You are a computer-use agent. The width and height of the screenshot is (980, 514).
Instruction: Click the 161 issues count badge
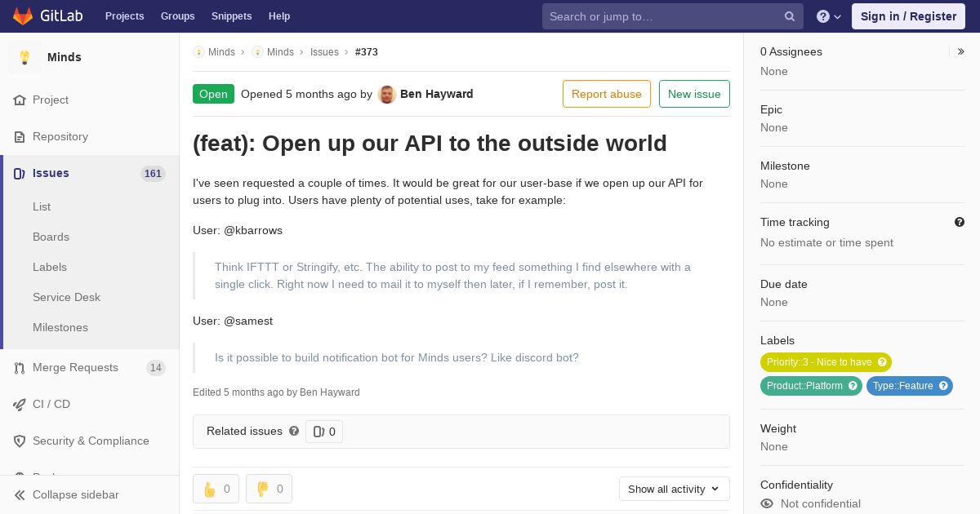tap(153, 173)
